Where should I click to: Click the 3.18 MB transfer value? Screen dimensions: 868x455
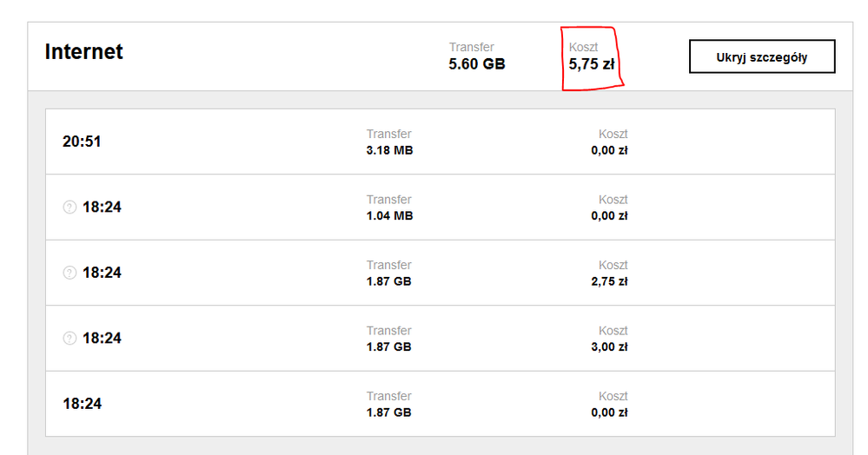[389, 150]
